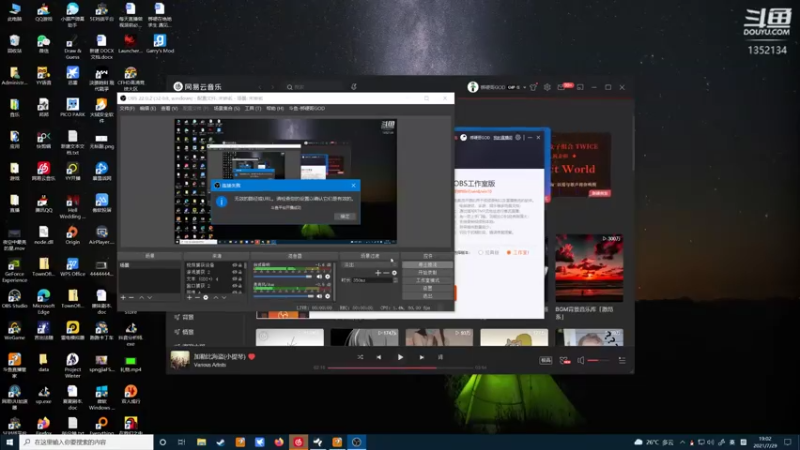Click the NetEase Music volume slider
800x450 pixels.
pos(598,360)
